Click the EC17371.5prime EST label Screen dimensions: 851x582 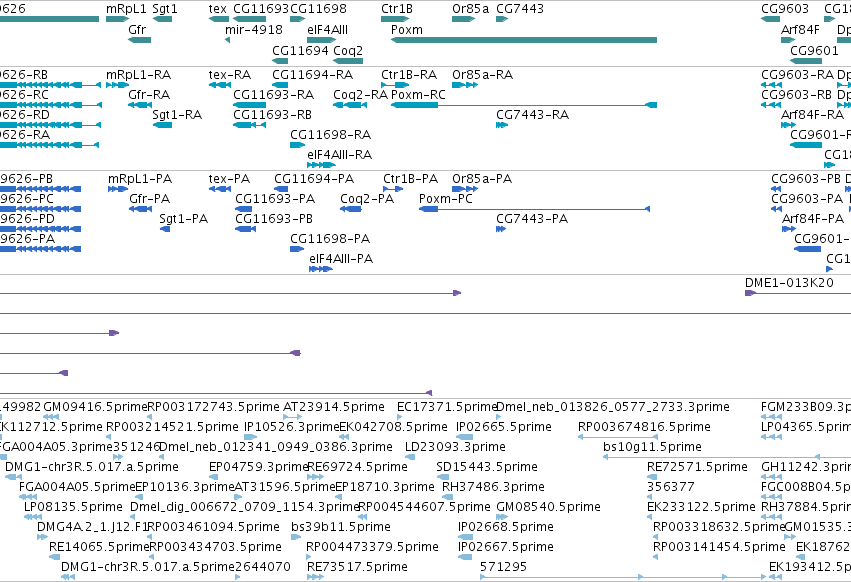click(x=447, y=407)
